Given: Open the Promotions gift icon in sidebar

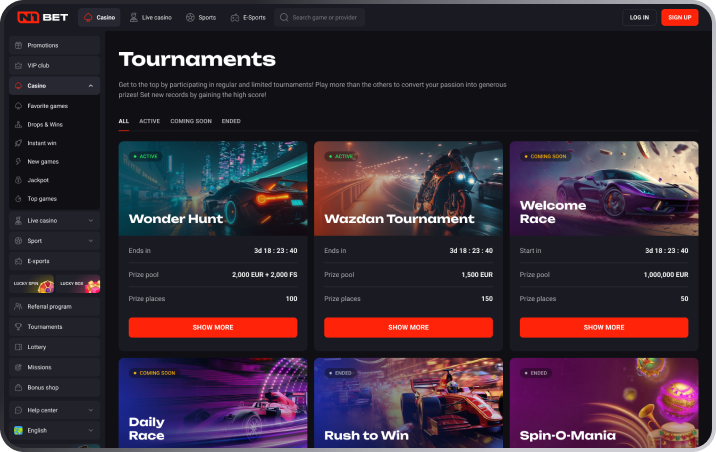Looking at the screenshot, I should coord(18,45).
